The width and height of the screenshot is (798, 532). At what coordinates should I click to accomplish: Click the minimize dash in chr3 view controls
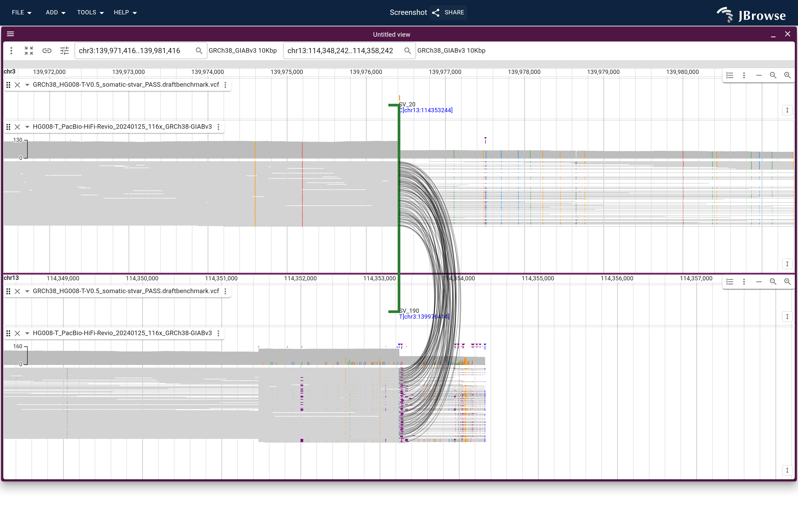[759, 75]
